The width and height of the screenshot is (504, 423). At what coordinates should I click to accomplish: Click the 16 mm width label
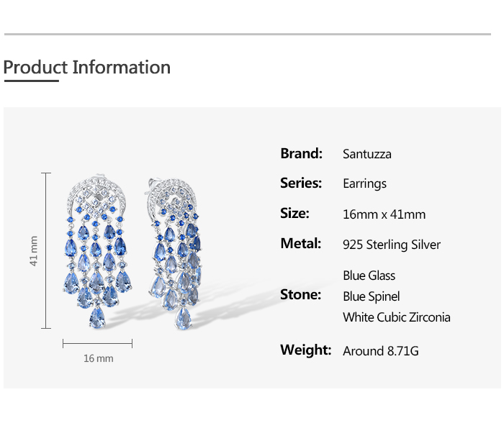[99, 358]
